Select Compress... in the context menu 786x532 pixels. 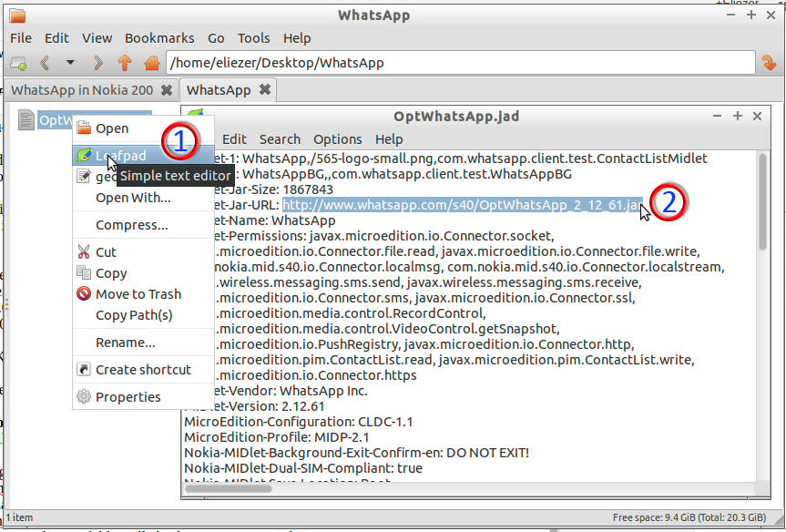coord(143,225)
